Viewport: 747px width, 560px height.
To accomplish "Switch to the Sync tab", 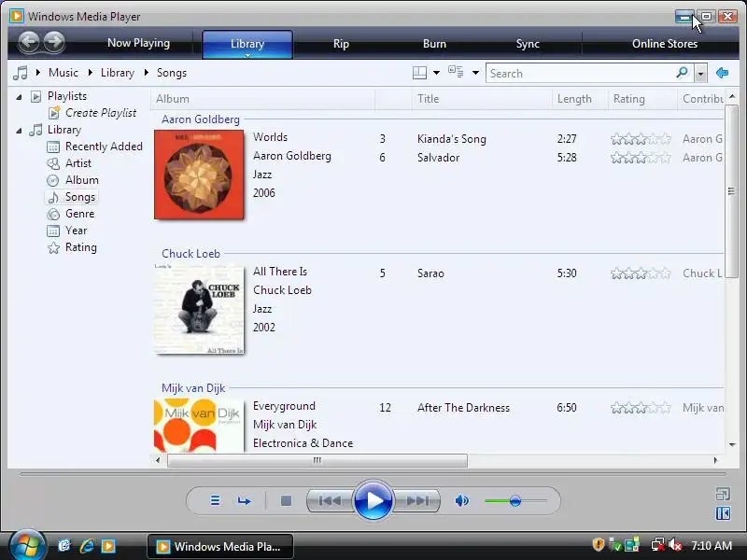I will click(528, 44).
